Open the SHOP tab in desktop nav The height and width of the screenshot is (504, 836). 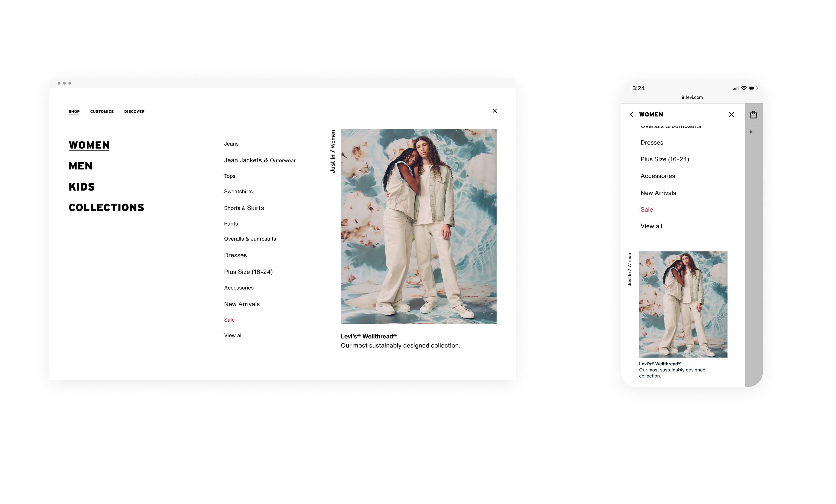pyautogui.click(x=74, y=112)
